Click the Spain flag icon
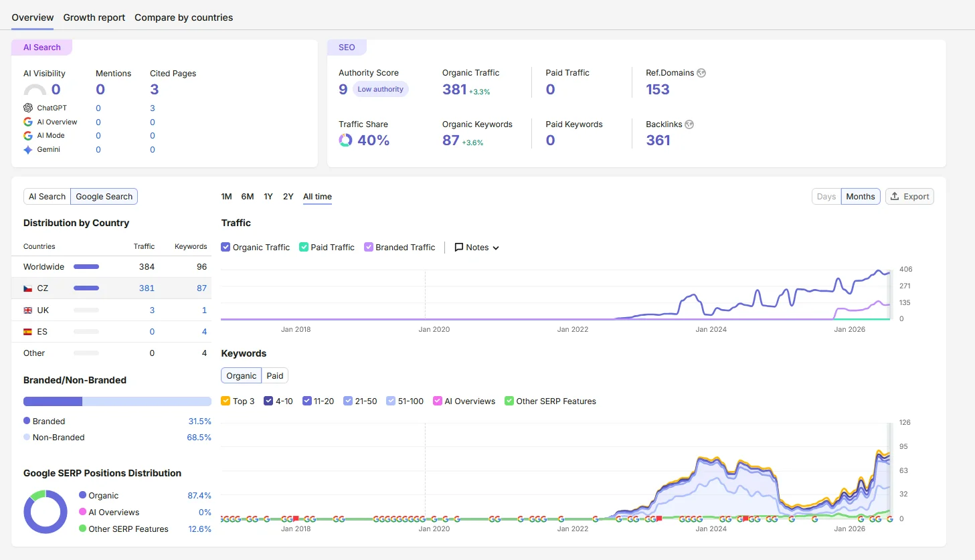Image resolution: width=975 pixels, height=560 pixels. click(28, 332)
